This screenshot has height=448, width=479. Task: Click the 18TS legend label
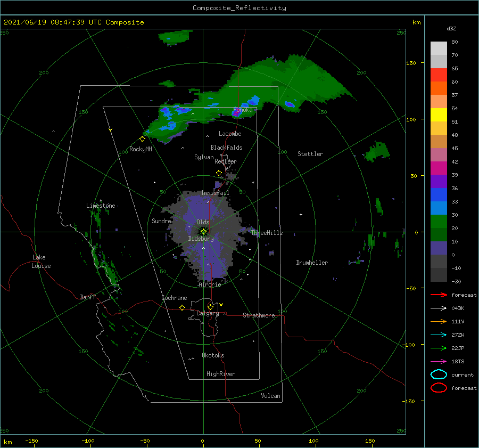pyautogui.click(x=458, y=362)
